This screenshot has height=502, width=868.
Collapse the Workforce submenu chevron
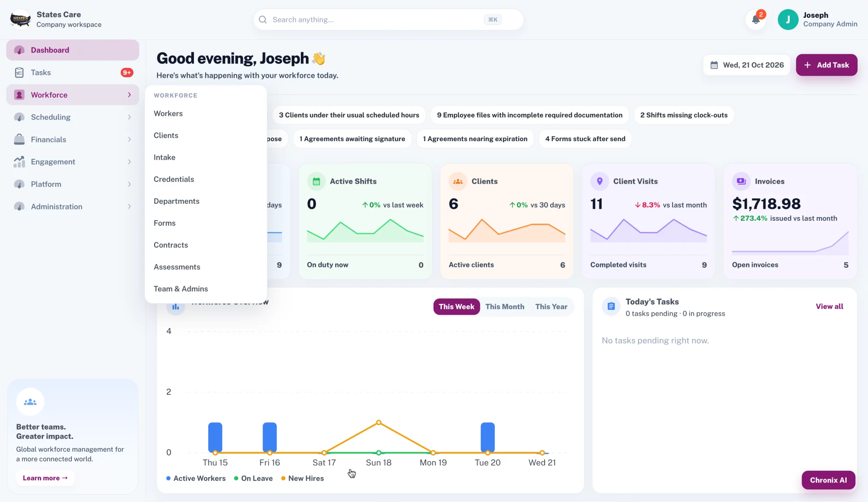click(x=129, y=95)
